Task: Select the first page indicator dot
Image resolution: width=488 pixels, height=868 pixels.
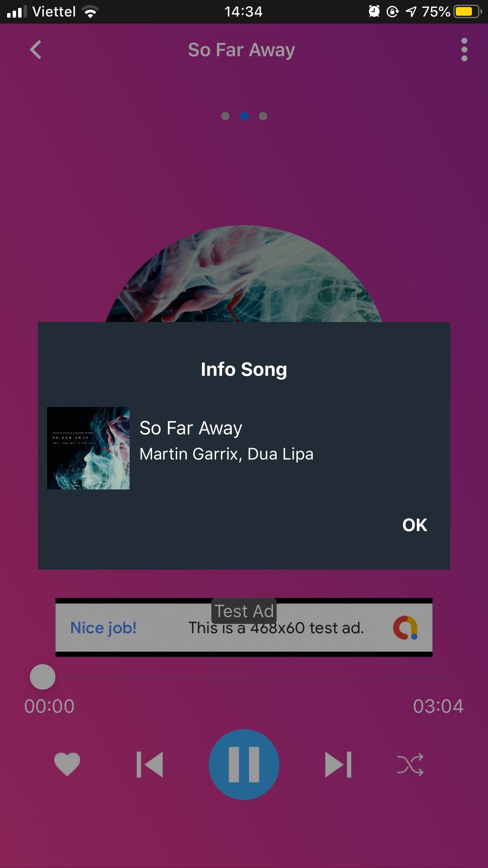Action: coord(225,116)
